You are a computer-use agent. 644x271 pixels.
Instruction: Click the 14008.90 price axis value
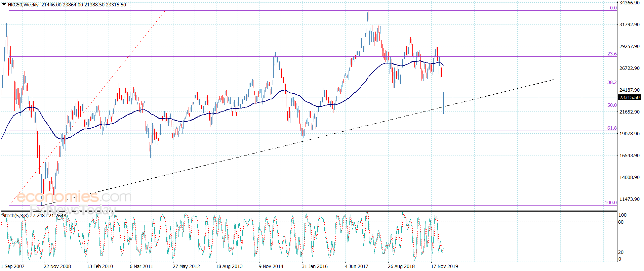tap(630, 177)
